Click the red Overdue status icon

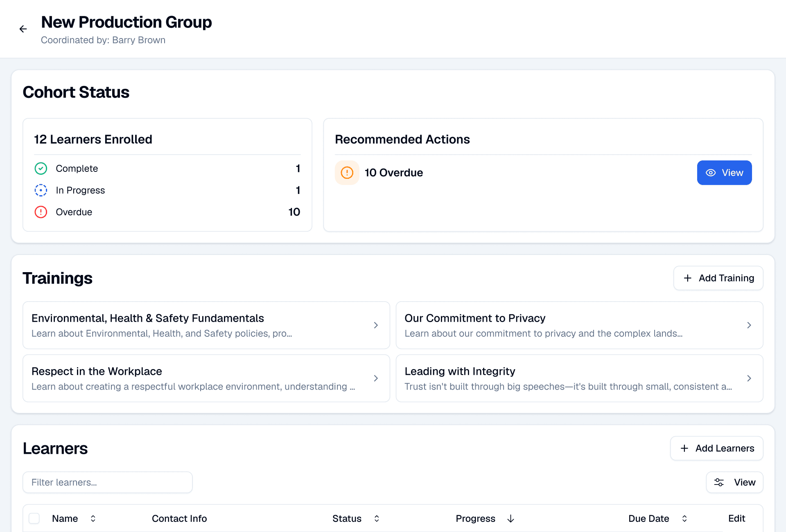[x=41, y=212]
